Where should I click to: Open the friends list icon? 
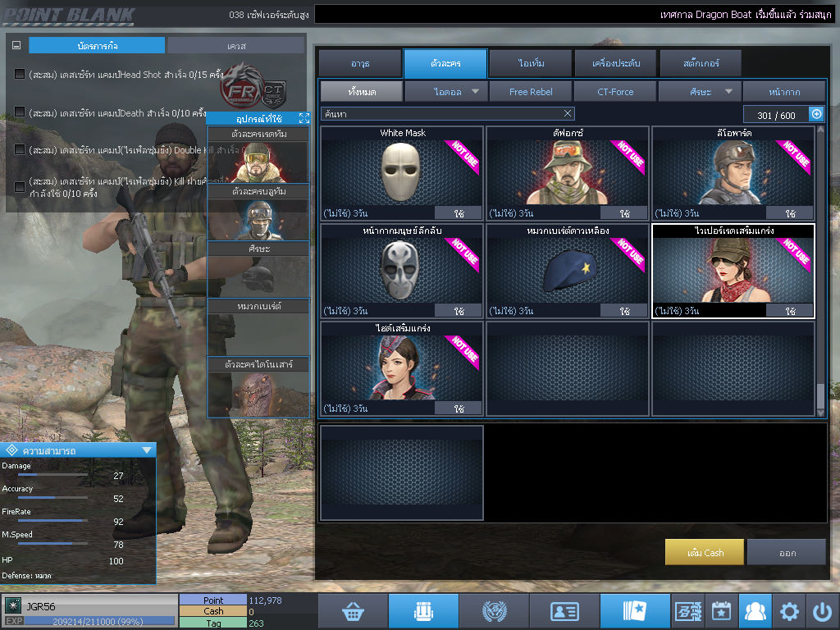(755, 611)
